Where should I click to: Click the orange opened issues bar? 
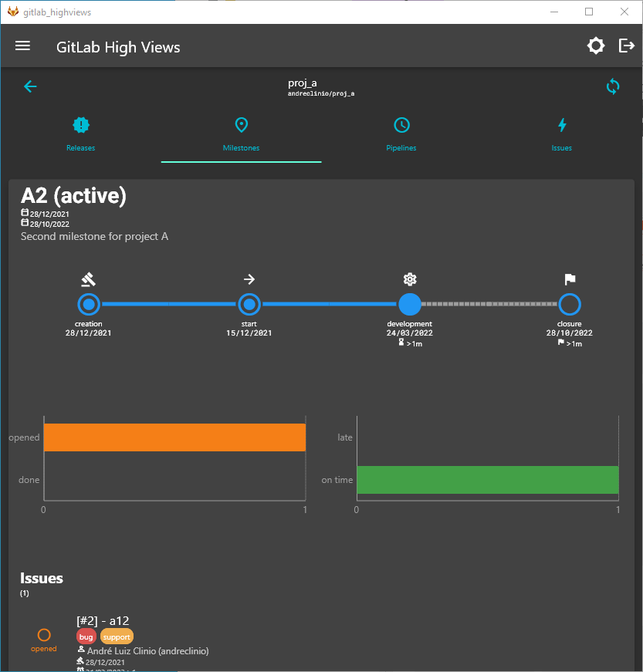(174, 437)
